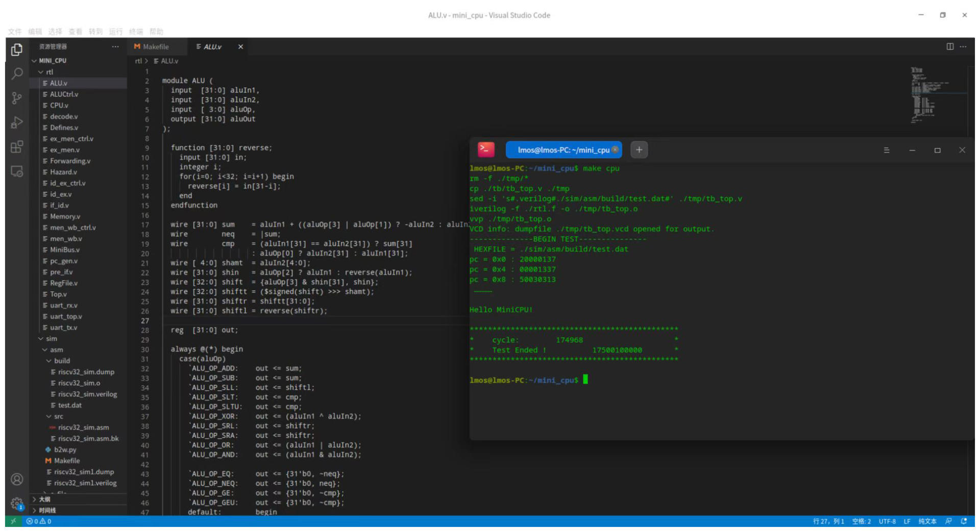Open the Search view icon
This screenshot has height=532, width=980.
(17, 74)
